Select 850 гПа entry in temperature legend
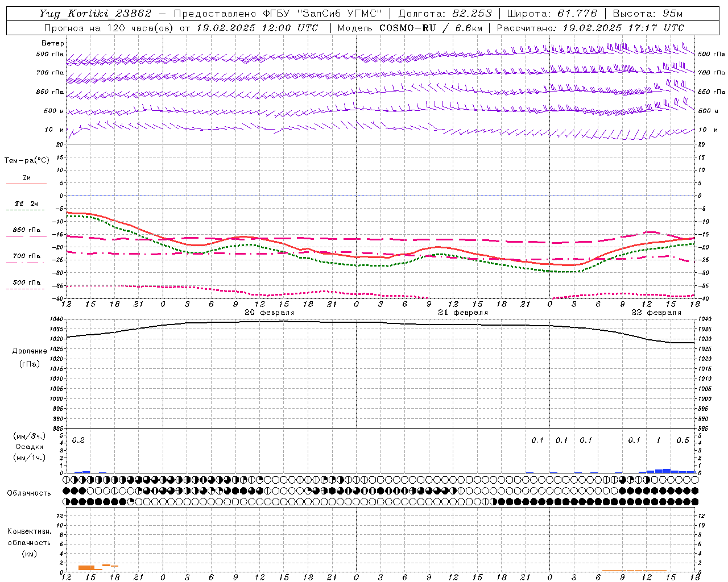This screenshot has width=728, height=582. point(27,230)
